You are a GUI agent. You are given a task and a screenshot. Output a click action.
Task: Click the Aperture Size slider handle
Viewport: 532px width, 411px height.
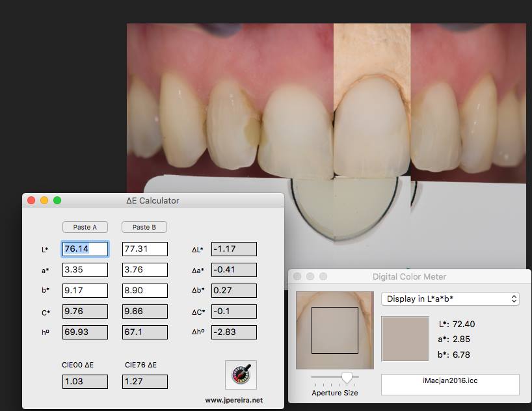(347, 377)
